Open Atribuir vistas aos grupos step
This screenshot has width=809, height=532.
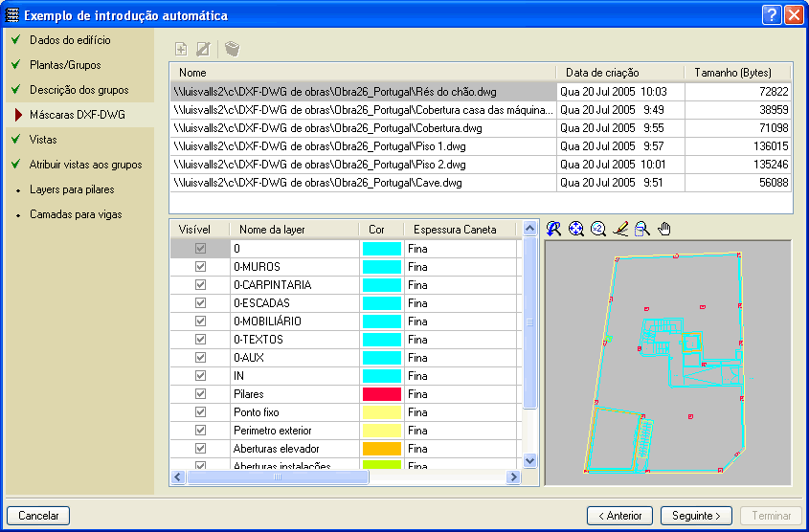[85, 165]
